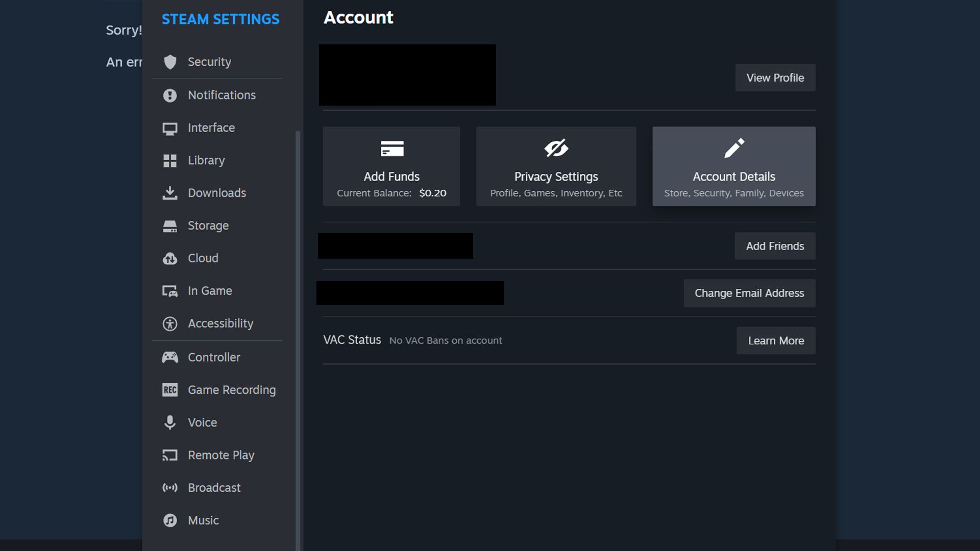Go to Library settings

click(x=206, y=161)
